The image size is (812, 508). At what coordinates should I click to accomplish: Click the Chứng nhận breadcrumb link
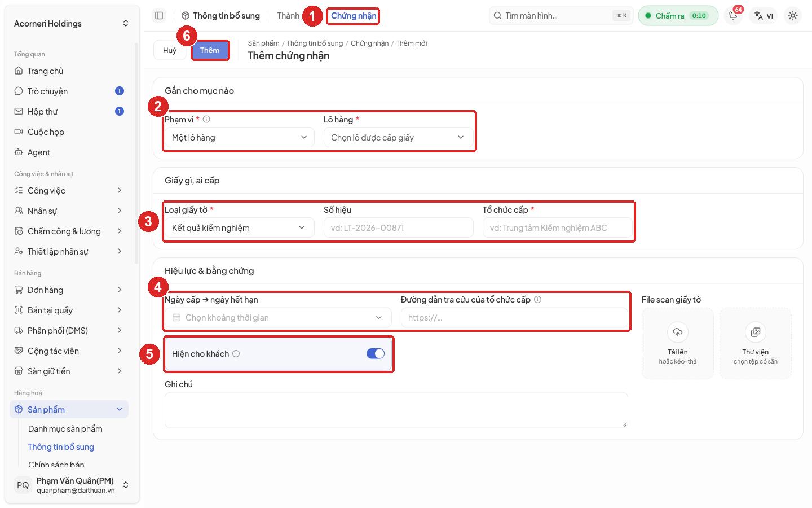click(x=370, y=43)
